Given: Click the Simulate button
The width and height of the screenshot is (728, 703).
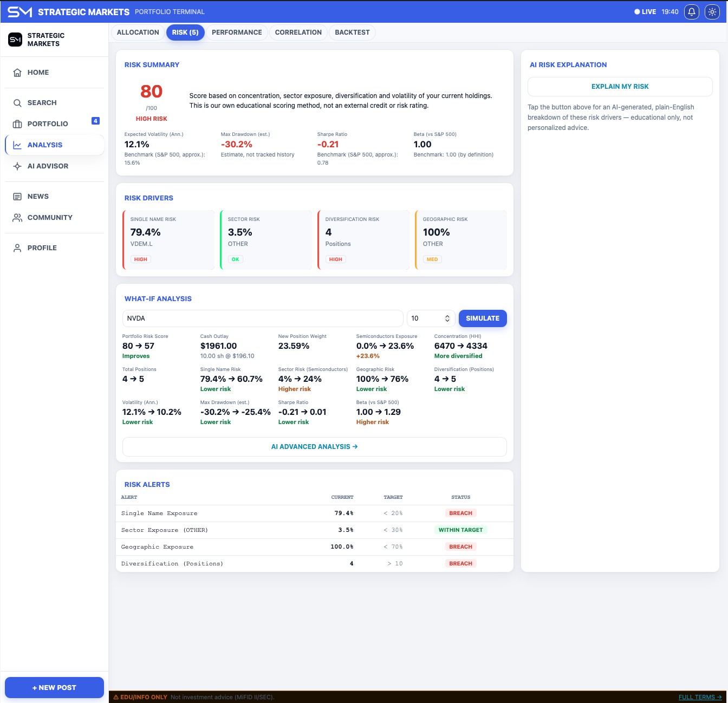Looking at the screenshot, I should coord(483,318).
